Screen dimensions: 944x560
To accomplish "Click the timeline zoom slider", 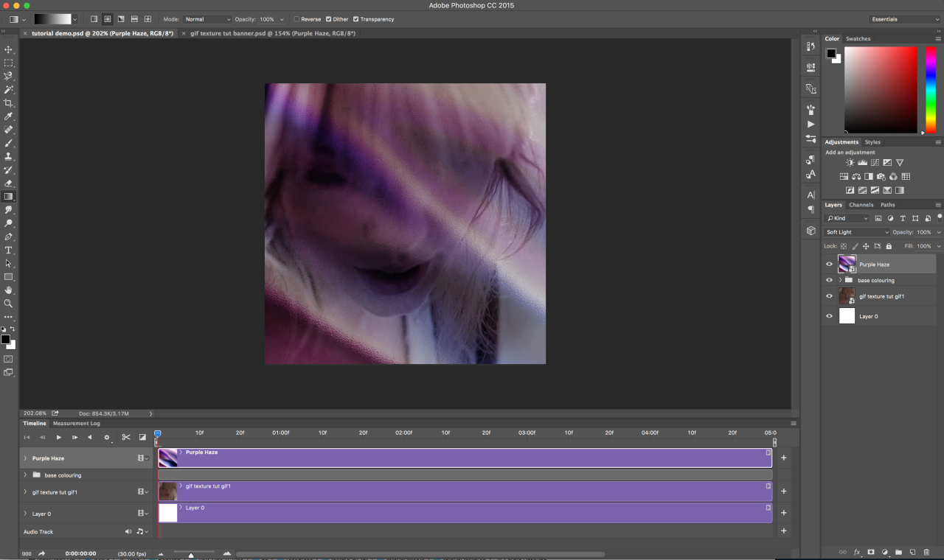I will [x=191, y=554].
